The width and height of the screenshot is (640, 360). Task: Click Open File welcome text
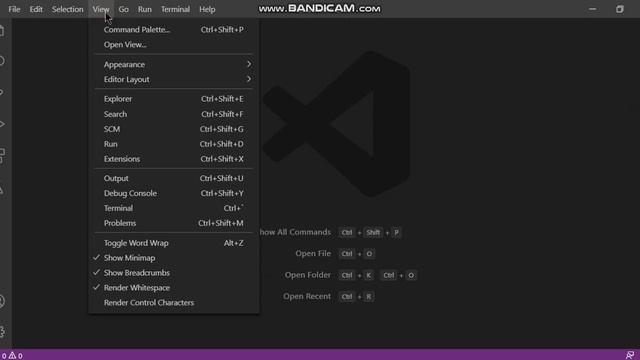(x=313, y=253)
